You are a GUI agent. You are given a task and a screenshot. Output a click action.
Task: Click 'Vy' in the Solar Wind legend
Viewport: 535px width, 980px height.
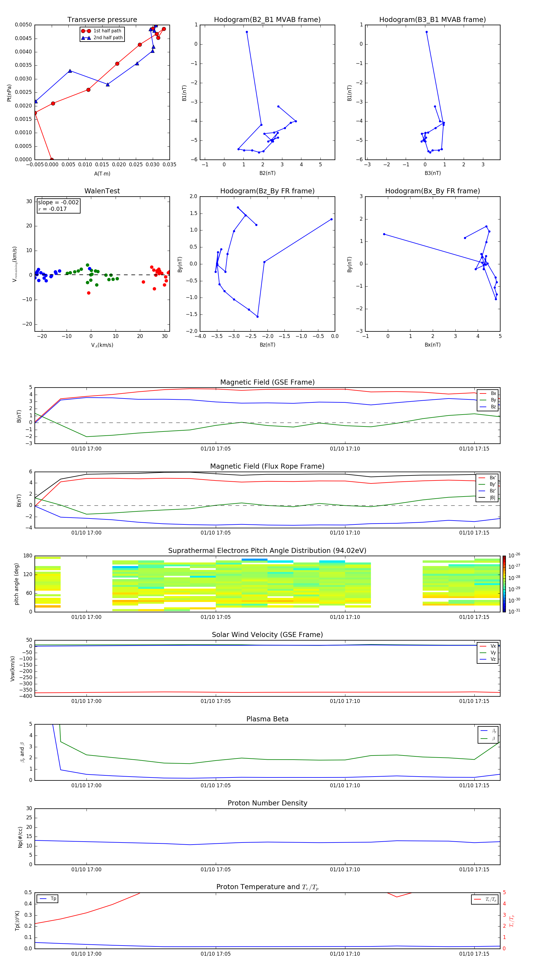(488, 653)
